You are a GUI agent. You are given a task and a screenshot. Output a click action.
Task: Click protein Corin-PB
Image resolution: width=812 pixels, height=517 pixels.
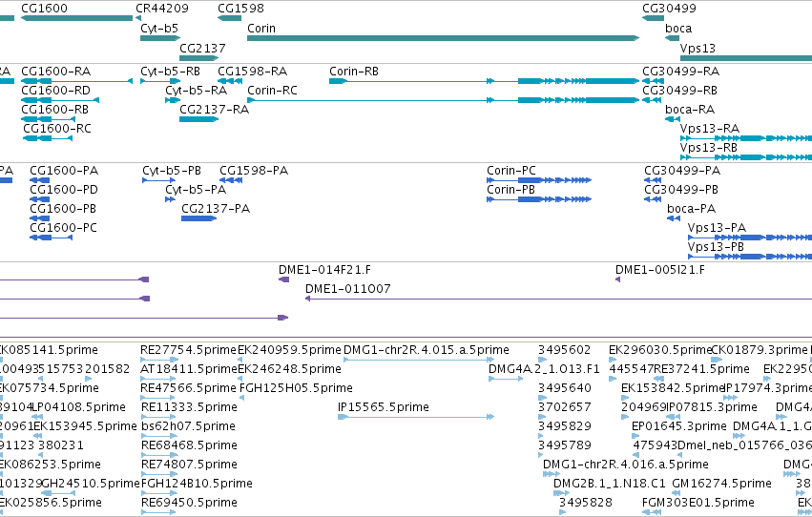[x=539, y=199]
